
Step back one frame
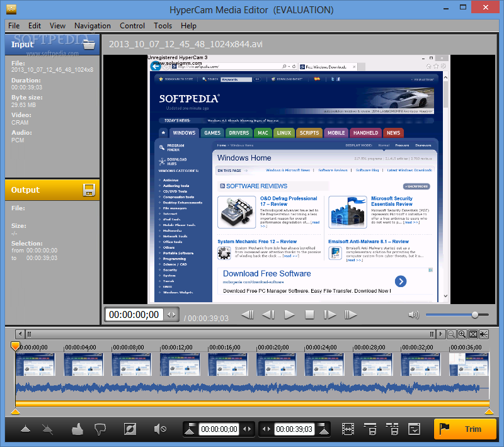point(268,315)
